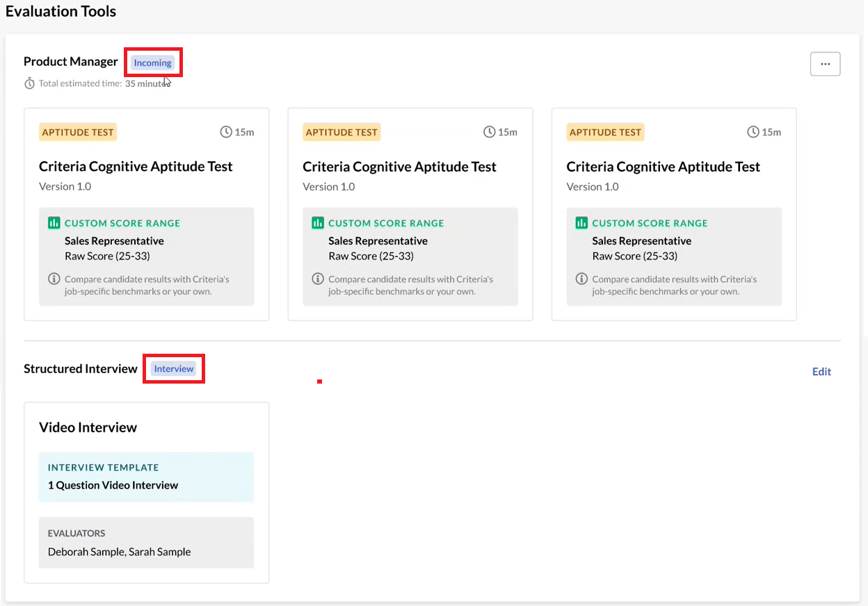Click the green bar-chart icon in the first card
The height and width of the screenshot is (606, 868).
click(54, 223)
